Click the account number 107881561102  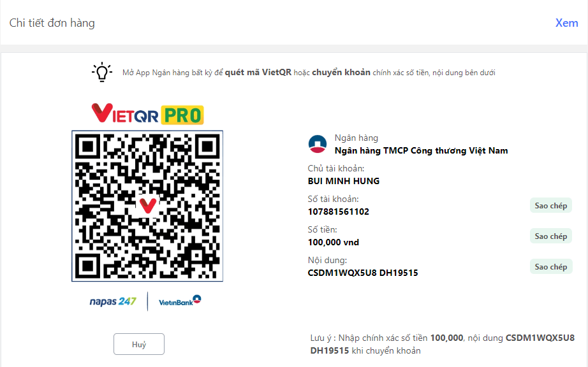338,212
